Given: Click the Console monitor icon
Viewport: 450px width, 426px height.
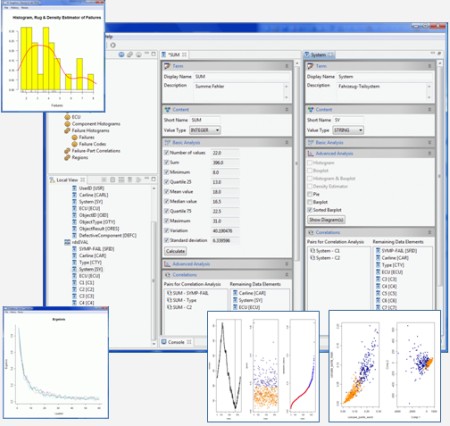Looking at the screenshot, I should [164, 342].
